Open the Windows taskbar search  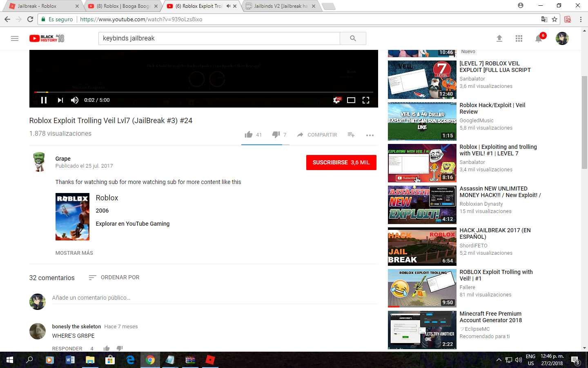pyautogui.click(x=29, y=360)
